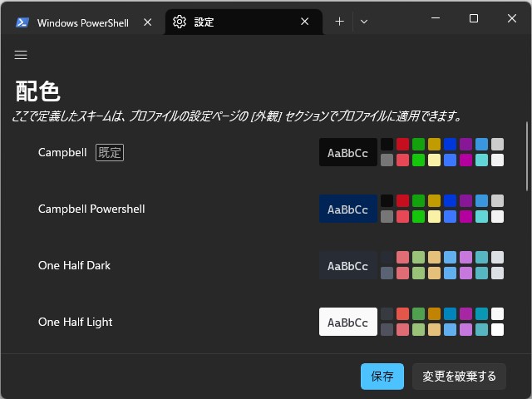The width and height of the screenshot is (532, 399).
Task: Choose the One Half Light scheme
Action: coord(264,322)
